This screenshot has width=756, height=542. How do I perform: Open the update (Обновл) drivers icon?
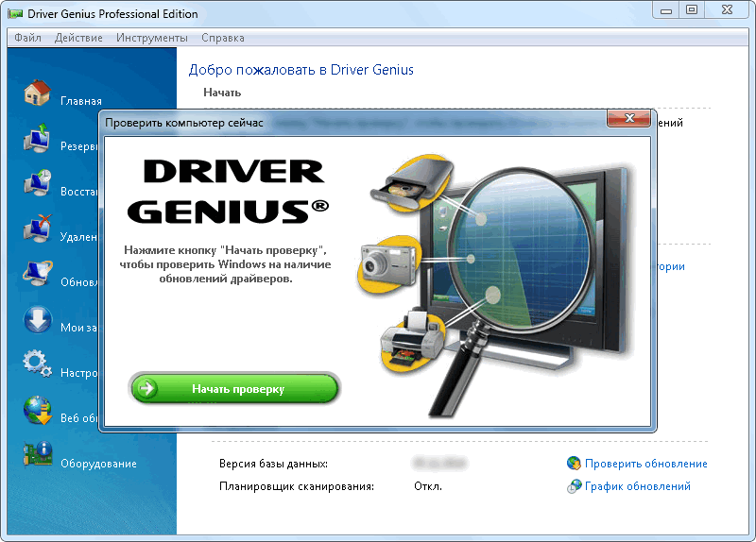(x=38, y=274)
